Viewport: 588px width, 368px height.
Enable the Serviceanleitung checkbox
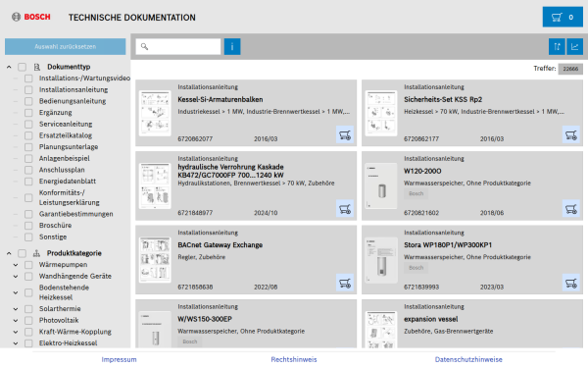point(28,124)
